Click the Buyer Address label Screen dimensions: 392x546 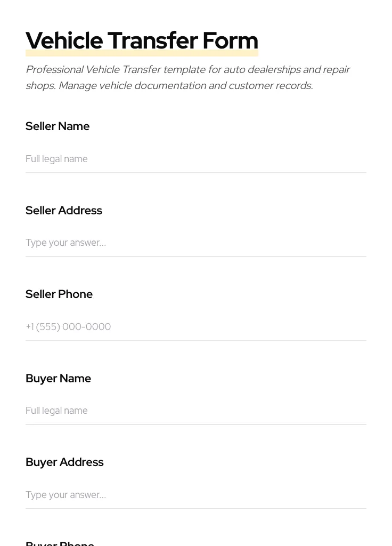(x=64, y=462)
